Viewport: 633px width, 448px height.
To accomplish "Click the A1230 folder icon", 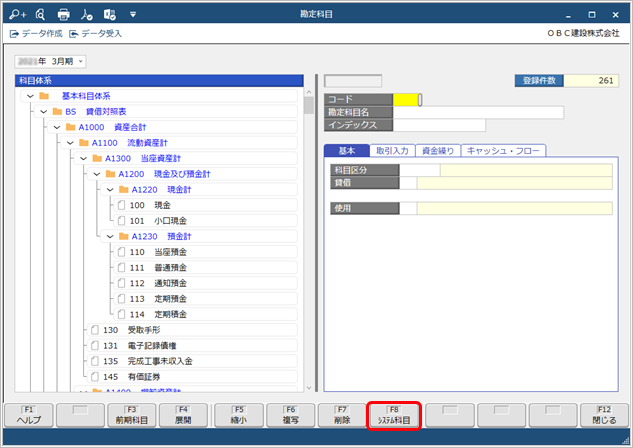I will (124, 236).
